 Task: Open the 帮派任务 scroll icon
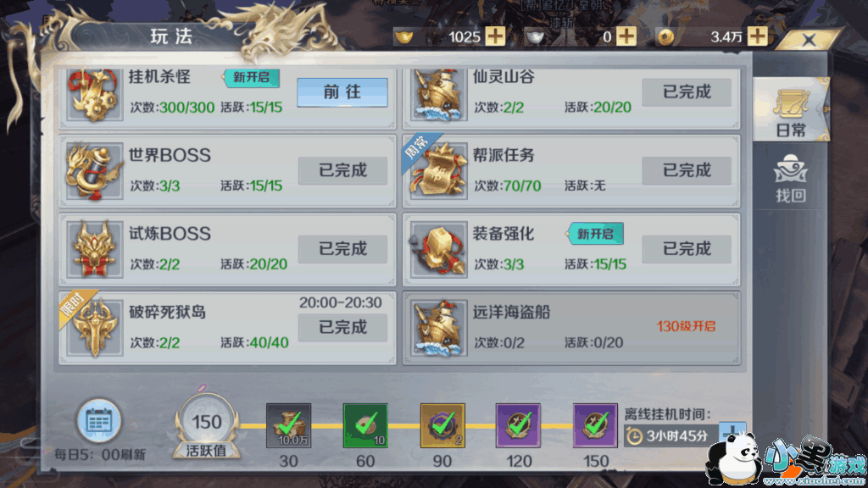coord(438,171)
